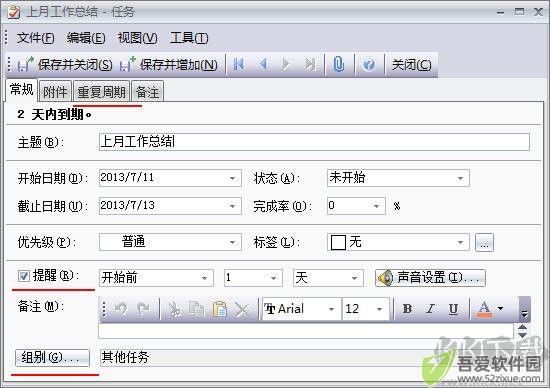Viewport: 550px width, 388px height.
Task: Open the 文件(F) menu
Action: [x=35, y=38]
